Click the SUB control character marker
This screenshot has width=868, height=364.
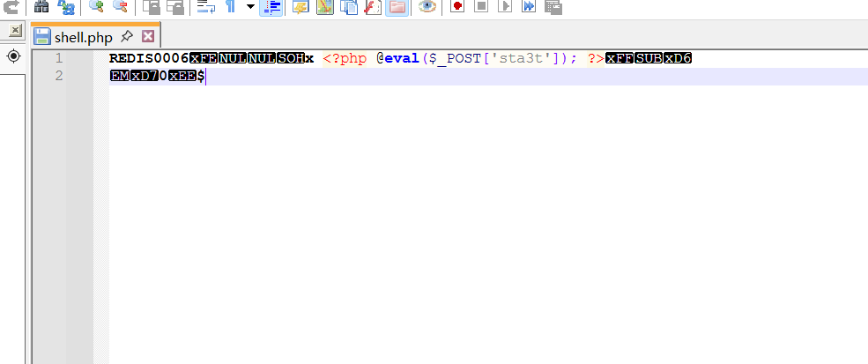coord(649,59)
